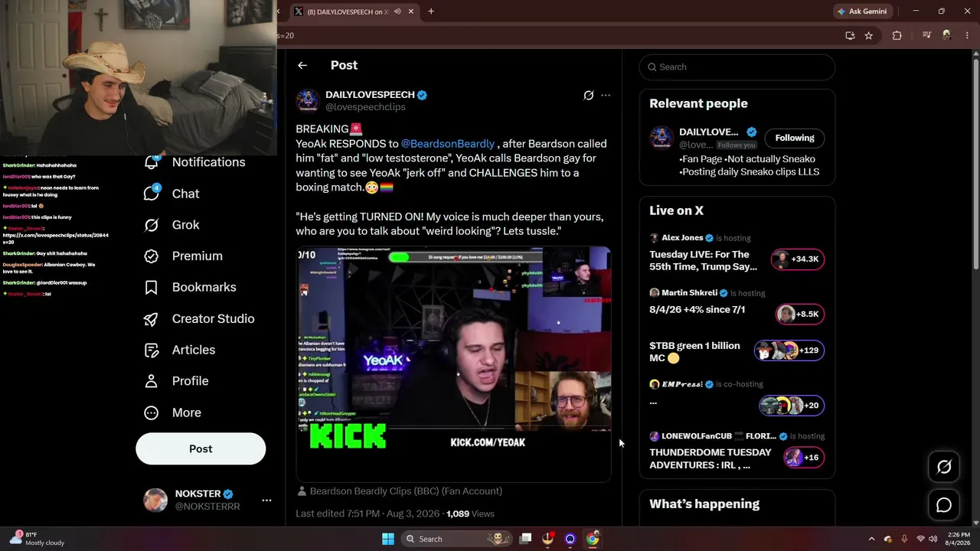This screenshot has width=980, height=551.
Task: Open Grok in the sidebar
Action: pyautogui.click(x=171, y=225)
